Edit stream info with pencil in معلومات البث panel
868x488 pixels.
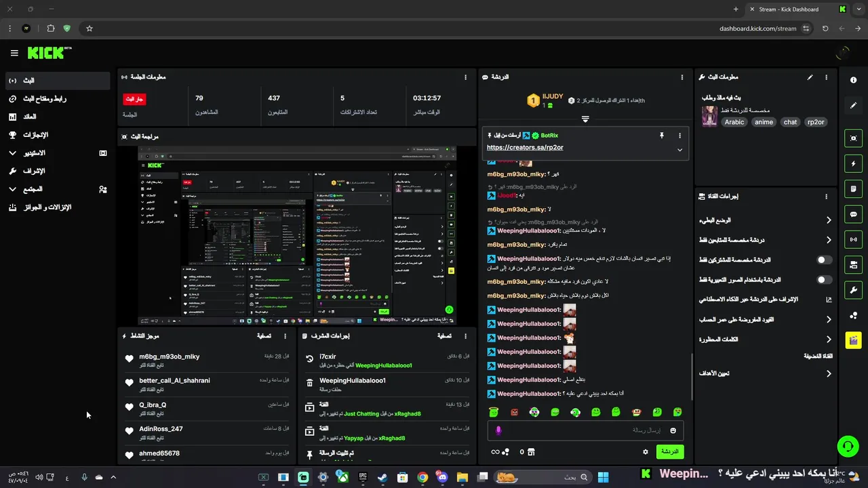click(x=810, y=77)
